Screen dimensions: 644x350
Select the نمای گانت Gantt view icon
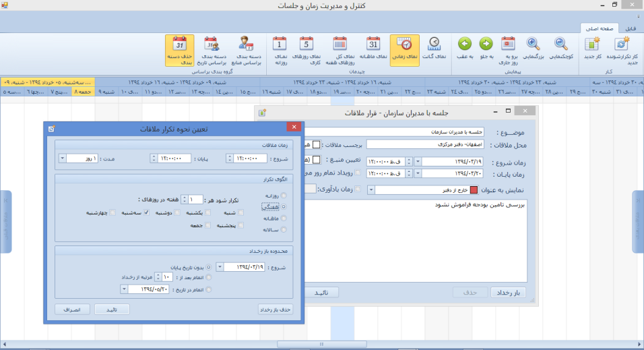(434, 45)
